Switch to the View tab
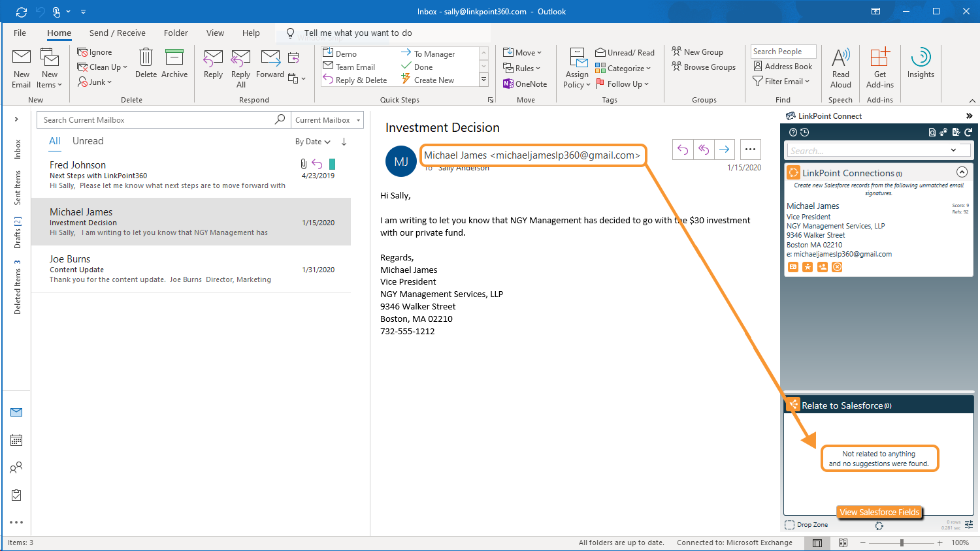This screenshot has height=551, width=980. tap(215, 33)
